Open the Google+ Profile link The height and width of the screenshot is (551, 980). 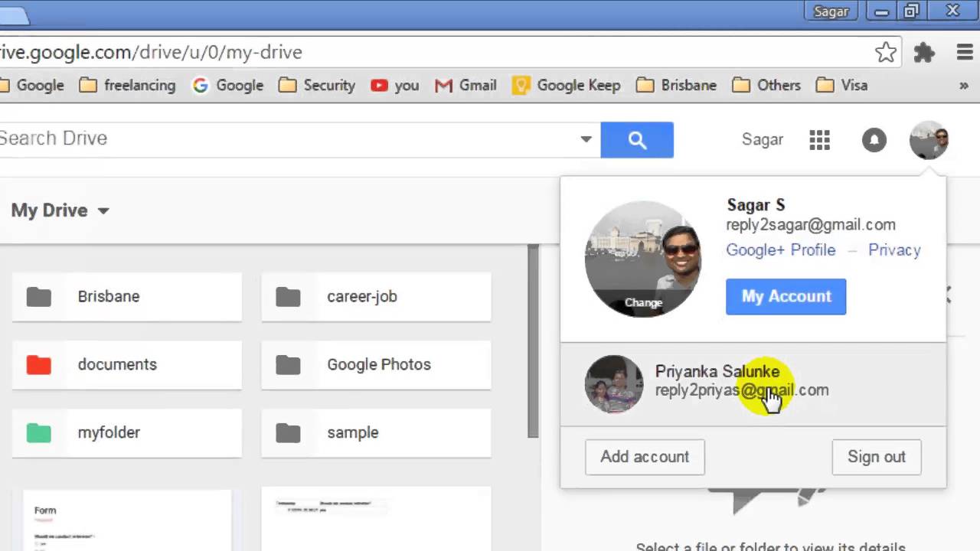click(x=781, y=250)
